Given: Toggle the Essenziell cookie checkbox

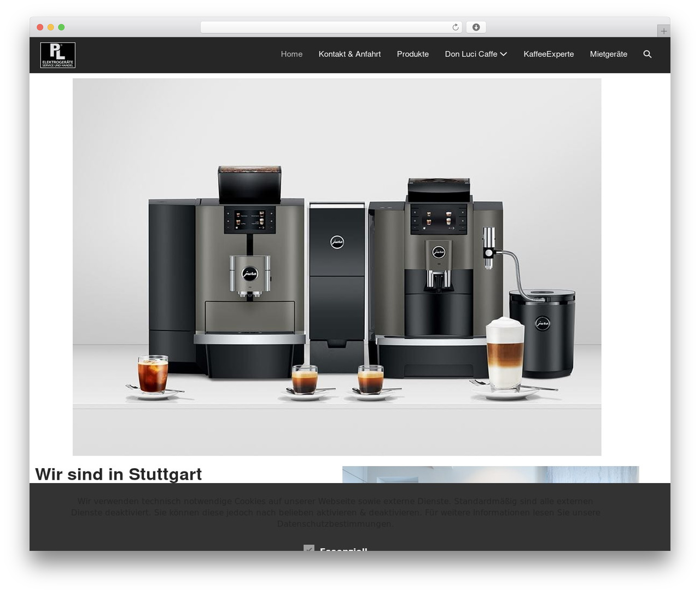Looking at the screenshot, I should pyautogui.click(x=309, y=548).
